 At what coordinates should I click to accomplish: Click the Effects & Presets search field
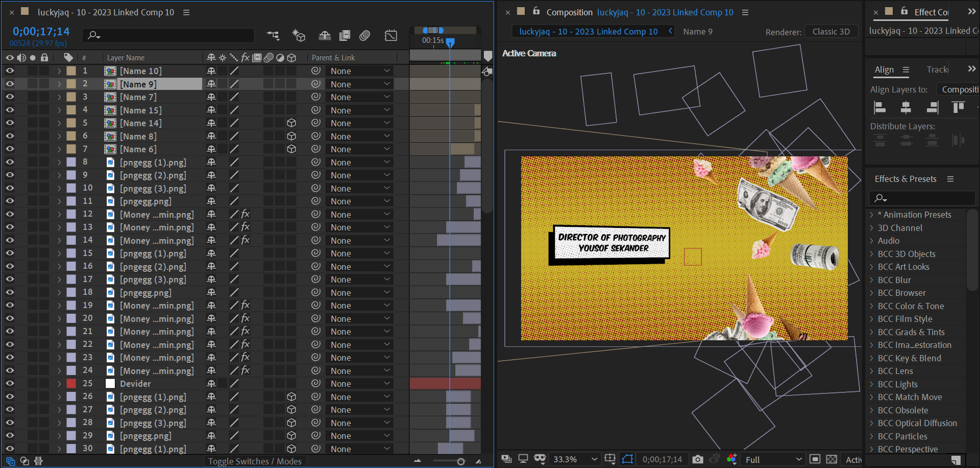pyautogui.click(x=922, y=198)
